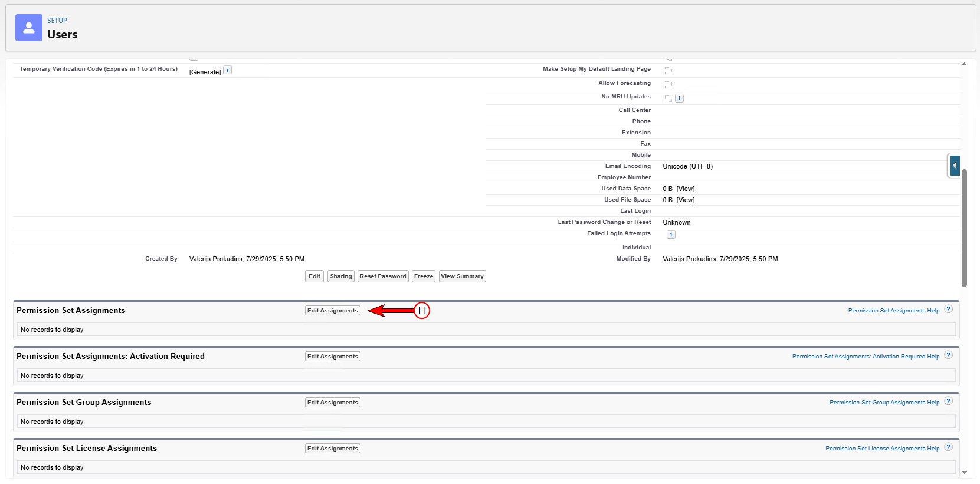Open info icon next to Generate link
Image resolution: width=980 pixels, height=484 pixels.
point(228,70)
